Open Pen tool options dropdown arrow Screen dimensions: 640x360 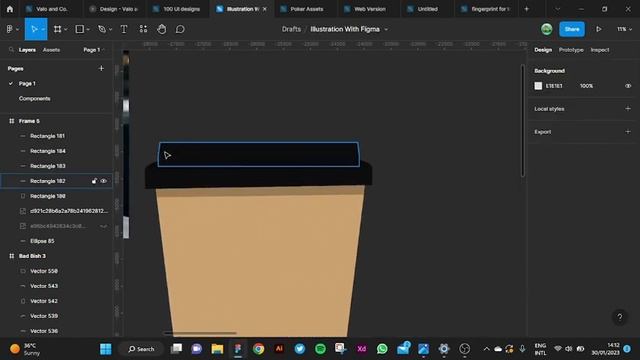point(110,29)
